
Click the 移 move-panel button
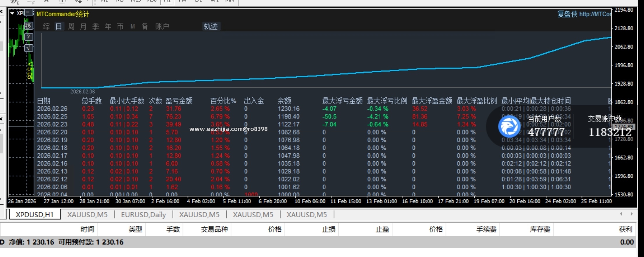tap(29, 26)
